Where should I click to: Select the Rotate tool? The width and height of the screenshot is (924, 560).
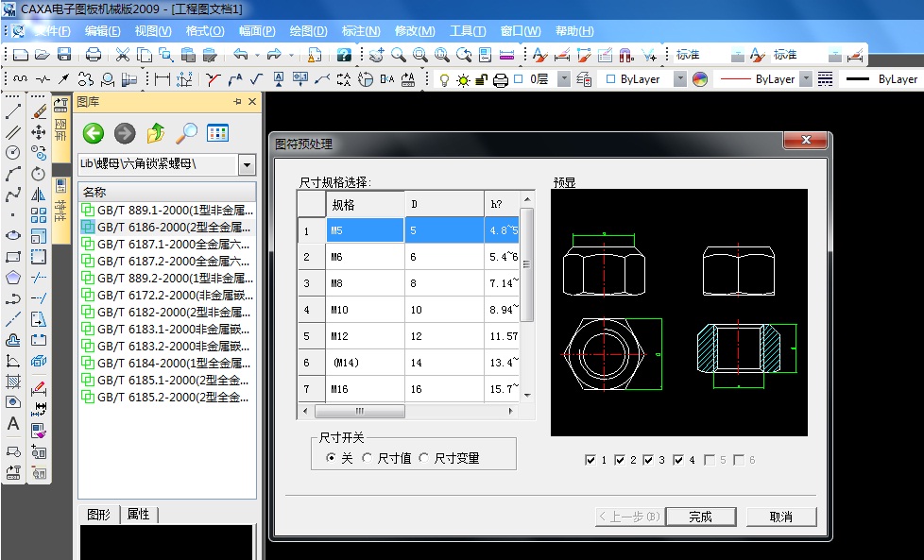pos(39,174)
